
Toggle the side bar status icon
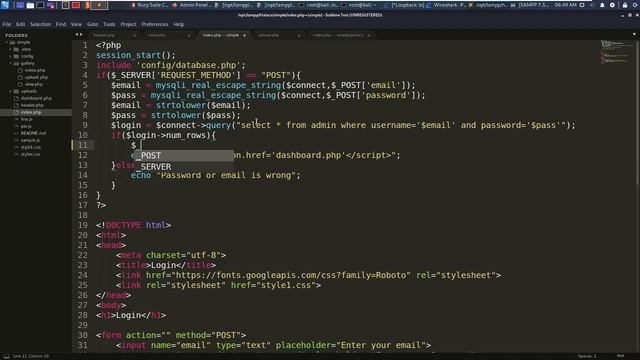click(7, 356)
